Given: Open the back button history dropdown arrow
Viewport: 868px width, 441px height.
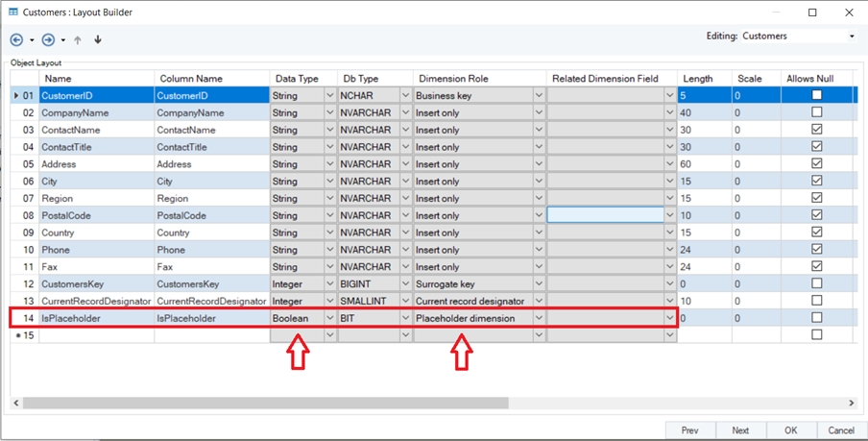Looking at the screenshot, I should [32, 40].
